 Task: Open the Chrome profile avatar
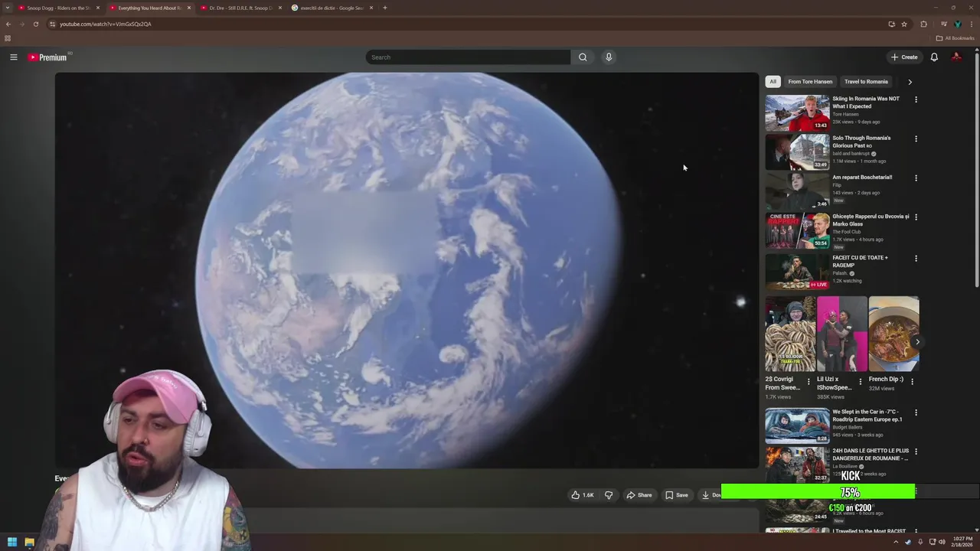coord(958,24)
